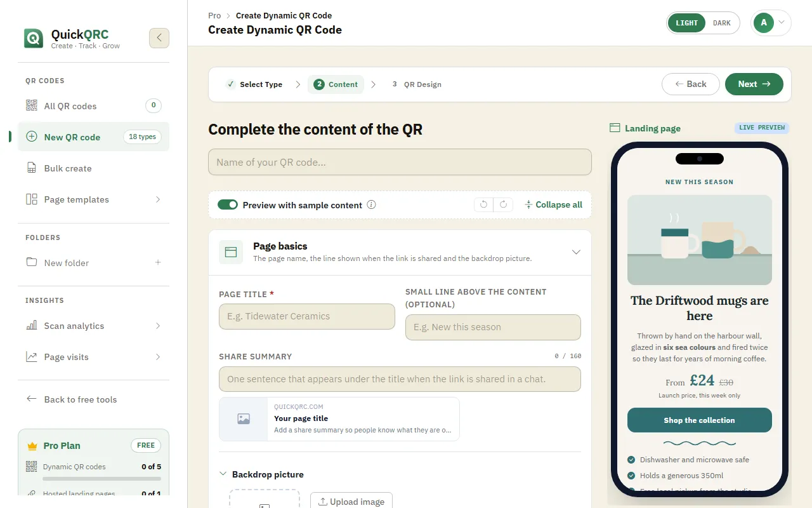
Task: Click the New QR code plus icon
Action: tap(32, 137)
